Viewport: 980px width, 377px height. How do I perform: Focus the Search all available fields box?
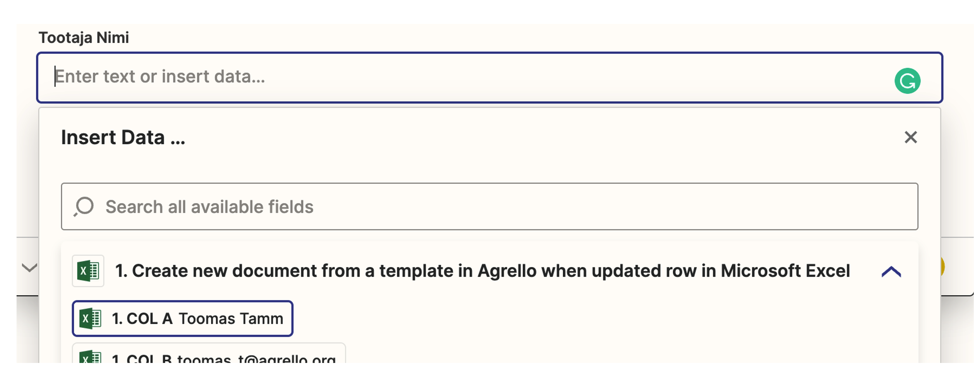488,206
